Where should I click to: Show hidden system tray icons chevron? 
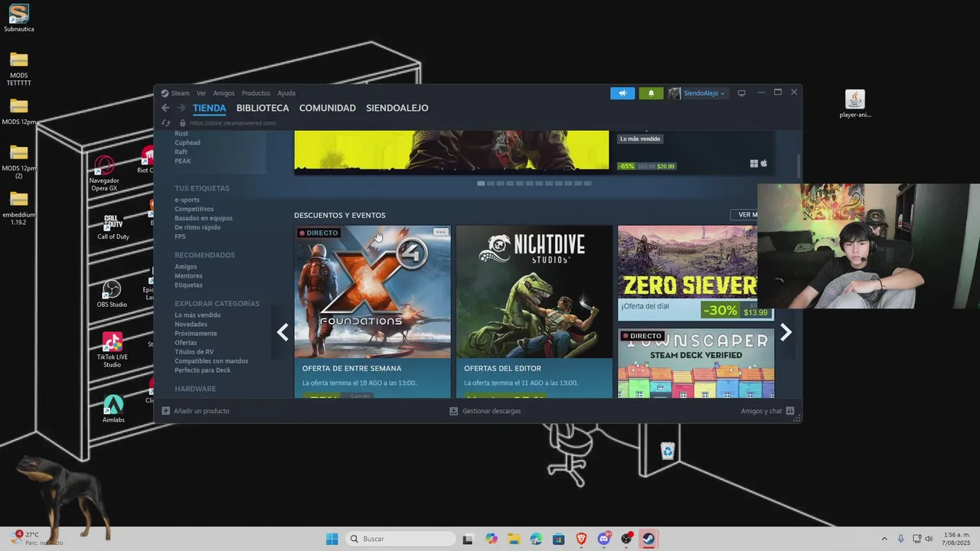click(884, 539)
